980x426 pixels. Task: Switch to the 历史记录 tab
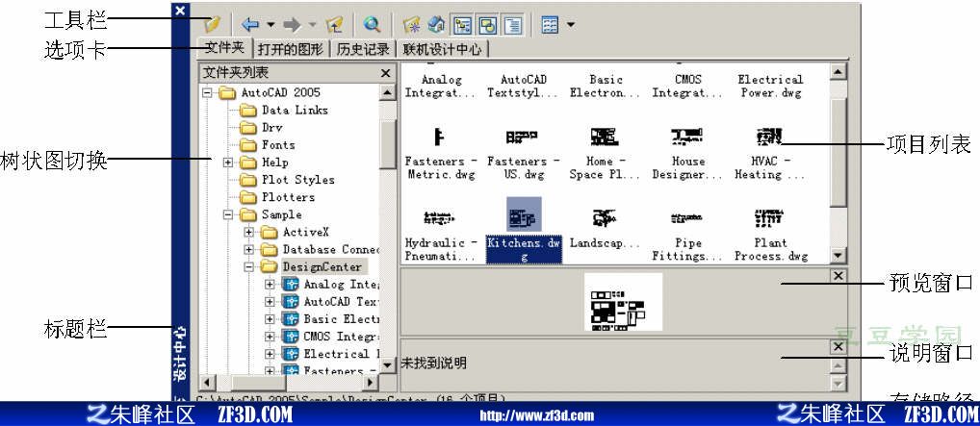pos(363,49)
